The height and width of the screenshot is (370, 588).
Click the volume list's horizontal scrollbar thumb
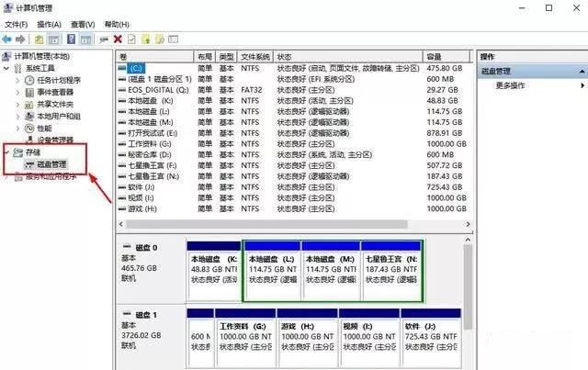click(266, 224)
